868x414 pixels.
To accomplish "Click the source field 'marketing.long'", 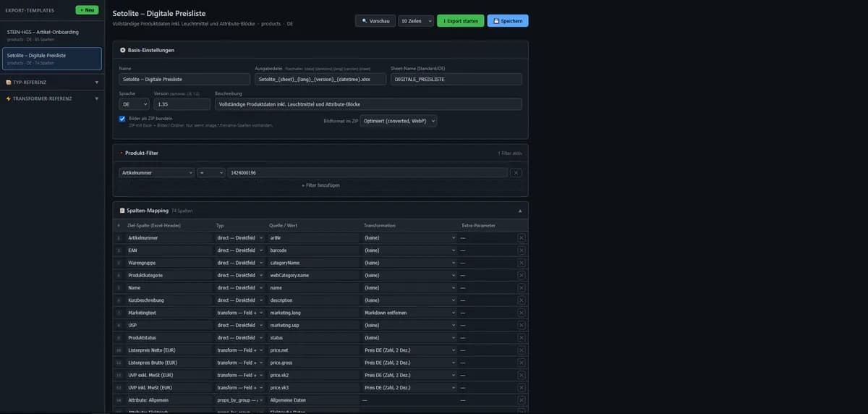I will point(313,313).
